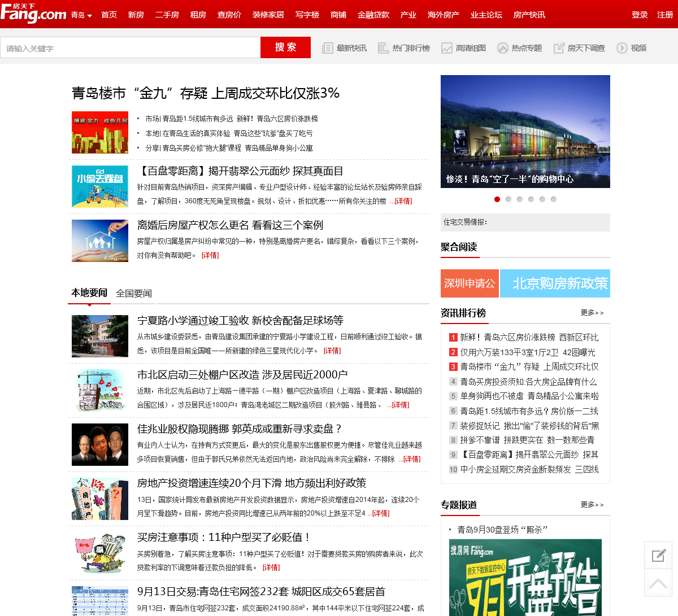This screenshot has height=616, width=678.
Task: Click the orange 深圳申请公 tag
Action: [470, 283]
